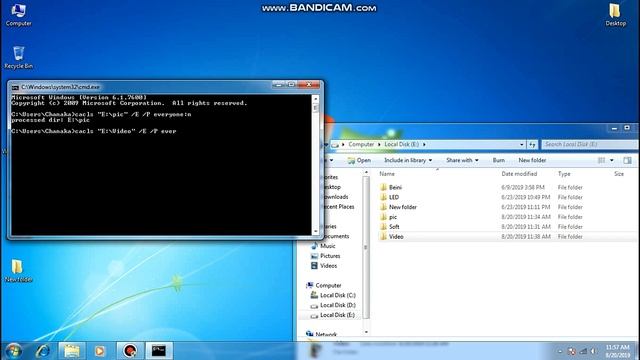Refresh the Explorer address bar
Viewport: 640px width, 360px height.
[532, 144]
